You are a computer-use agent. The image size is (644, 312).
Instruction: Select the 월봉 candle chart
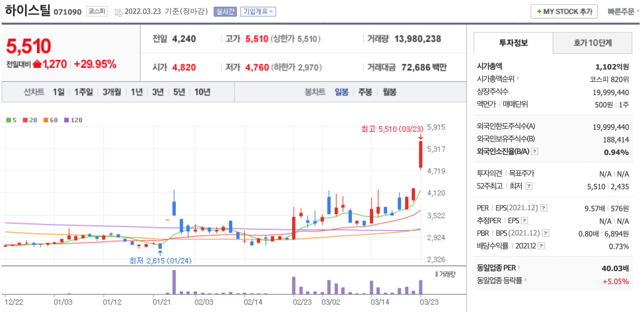coord(389,92)
